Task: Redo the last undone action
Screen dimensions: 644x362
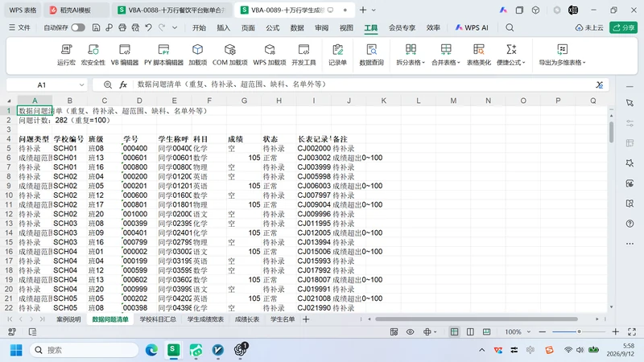Action: tap(162, 27)
